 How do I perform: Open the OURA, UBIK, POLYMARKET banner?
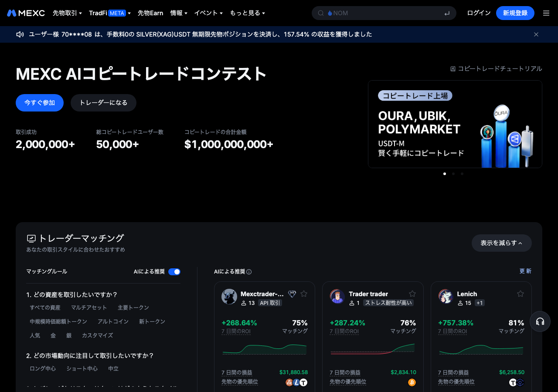(x=455, y=124)
